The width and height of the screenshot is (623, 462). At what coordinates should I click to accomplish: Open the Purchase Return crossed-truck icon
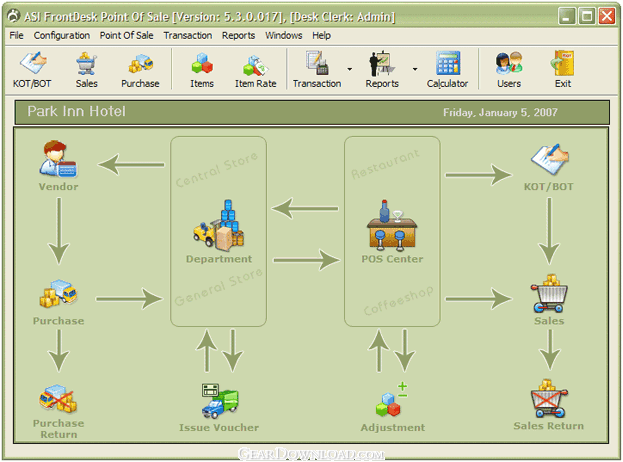(58, 398)
